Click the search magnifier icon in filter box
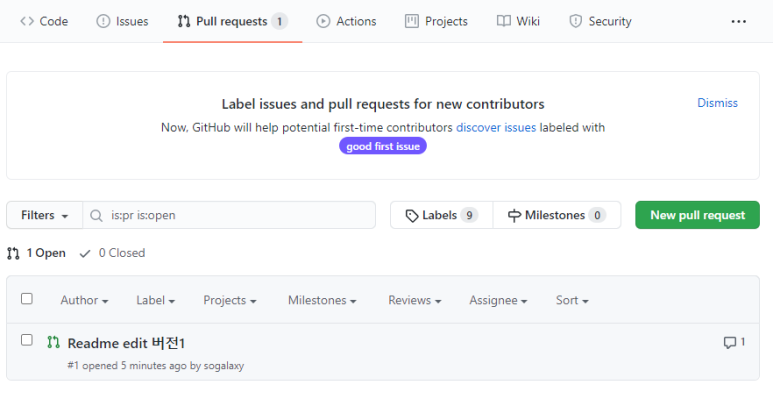Image resolution: width=773 pixels, height=399 pixels. [x=97, y=216]
